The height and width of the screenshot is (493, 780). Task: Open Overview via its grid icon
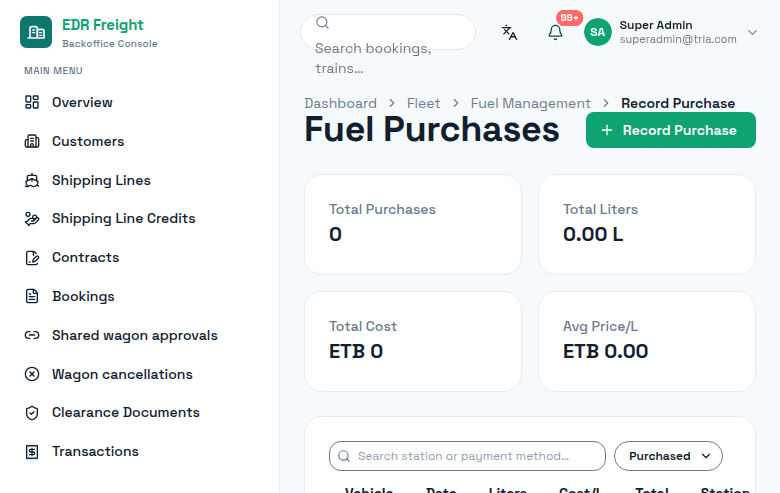pos(32,102)
